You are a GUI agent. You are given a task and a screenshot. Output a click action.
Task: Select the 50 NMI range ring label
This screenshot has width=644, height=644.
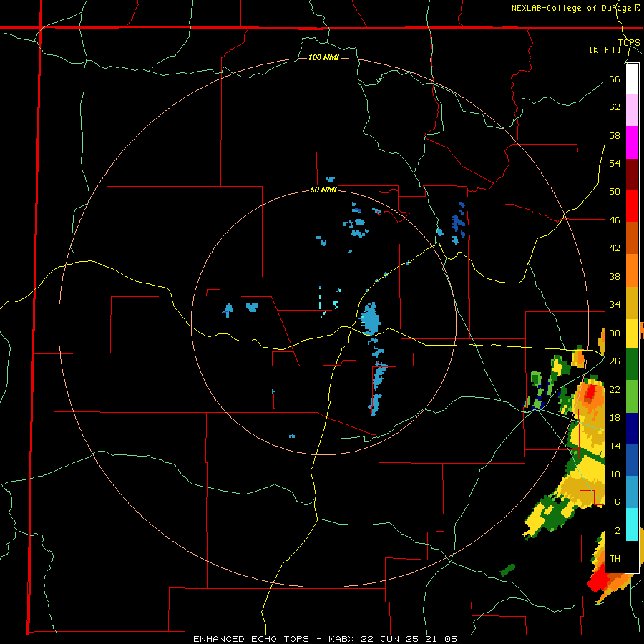click(x=323, y=190)
